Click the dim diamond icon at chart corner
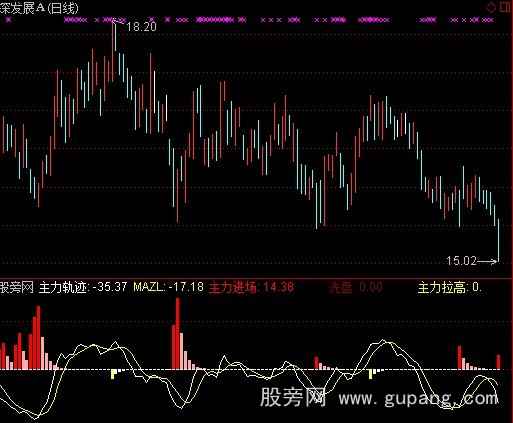This screenshot has height=423, width=513. point(491,7)
